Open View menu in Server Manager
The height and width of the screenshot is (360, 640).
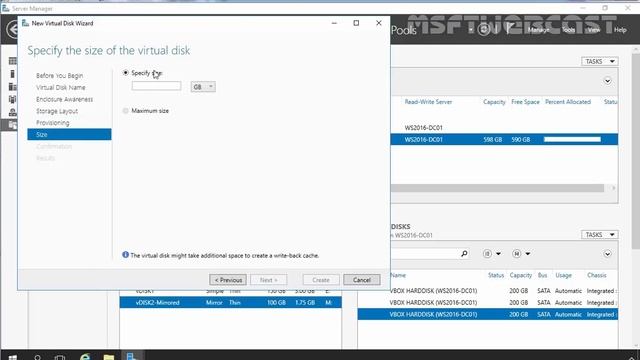coord(593,30)
